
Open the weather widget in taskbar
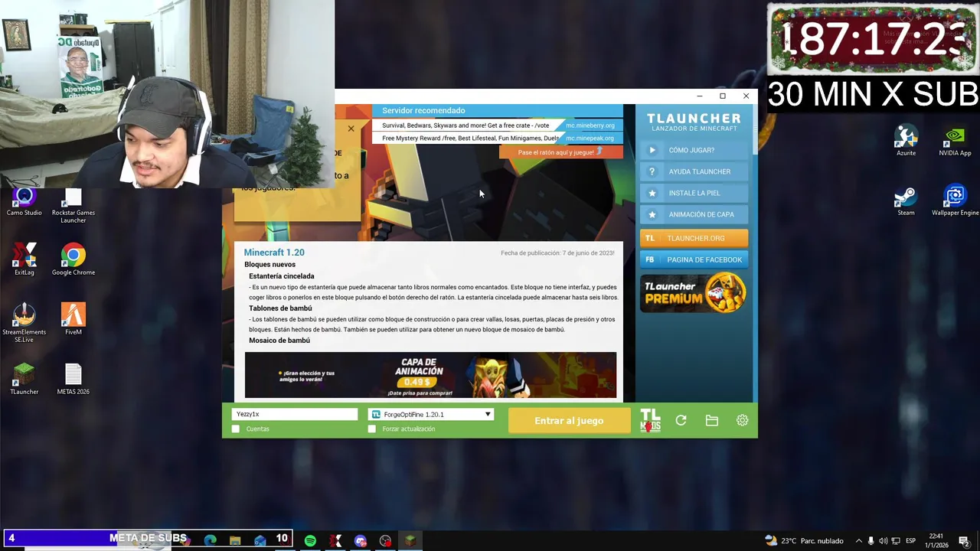tap(804, 541)
